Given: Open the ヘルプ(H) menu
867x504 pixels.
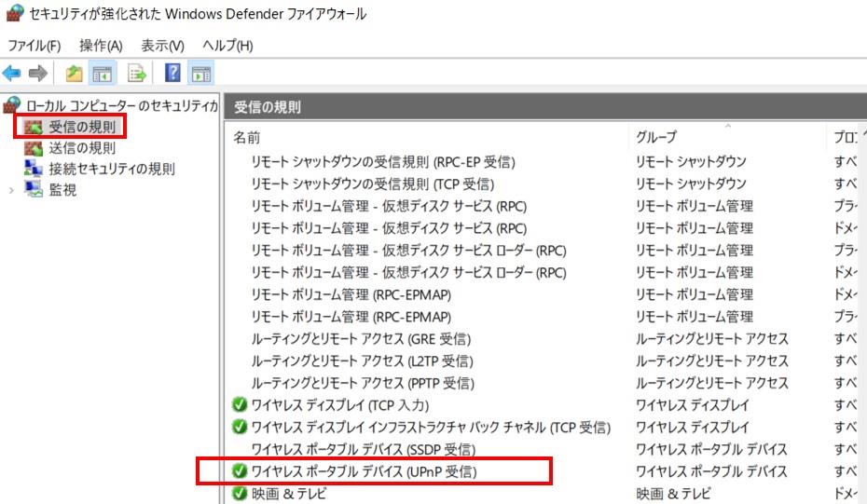Looking at the screenshot, I should pos(227,46).
